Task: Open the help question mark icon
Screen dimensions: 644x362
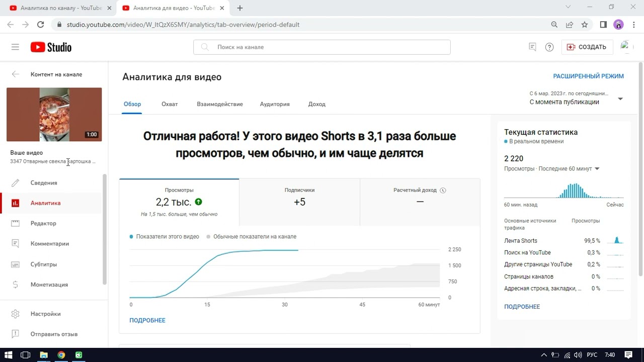Action: click(549, 47)
